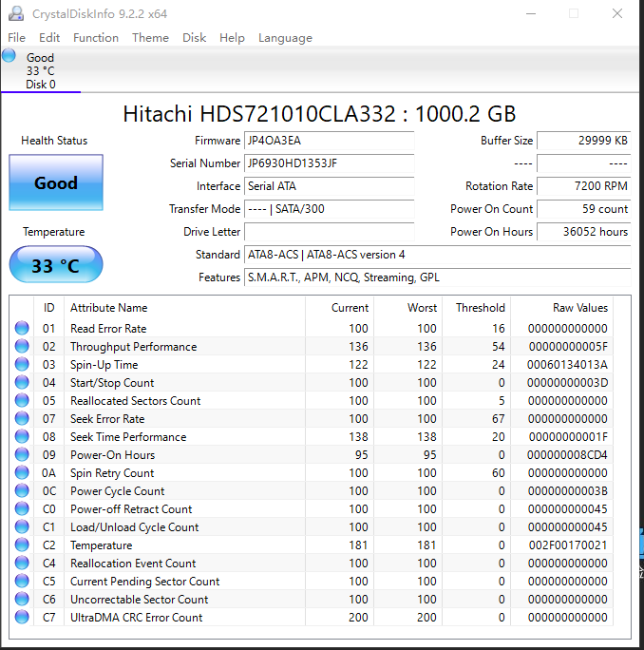This screenshot has width=644, height=650.
Task: Click the Buffer Size value 29999 KB
Action: click(x=584, y=141)
